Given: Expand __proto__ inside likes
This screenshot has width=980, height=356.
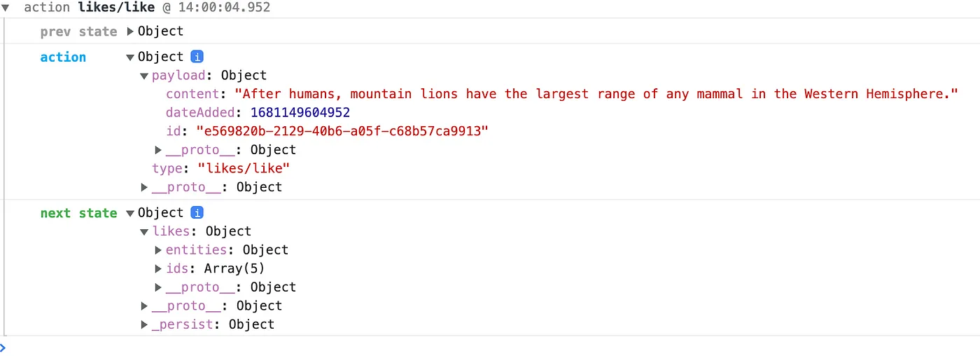Looking at the screenshot, I should click(x=158, y=287).
